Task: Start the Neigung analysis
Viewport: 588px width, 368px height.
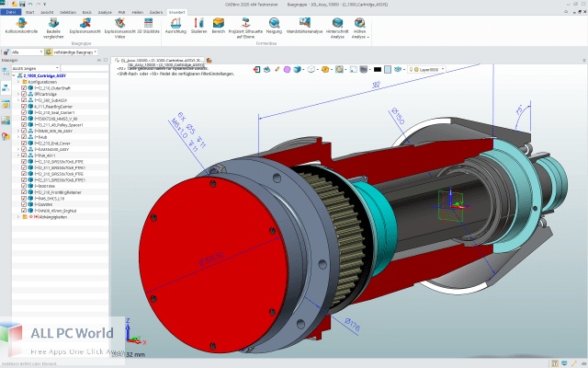Action: pos(274,27)
